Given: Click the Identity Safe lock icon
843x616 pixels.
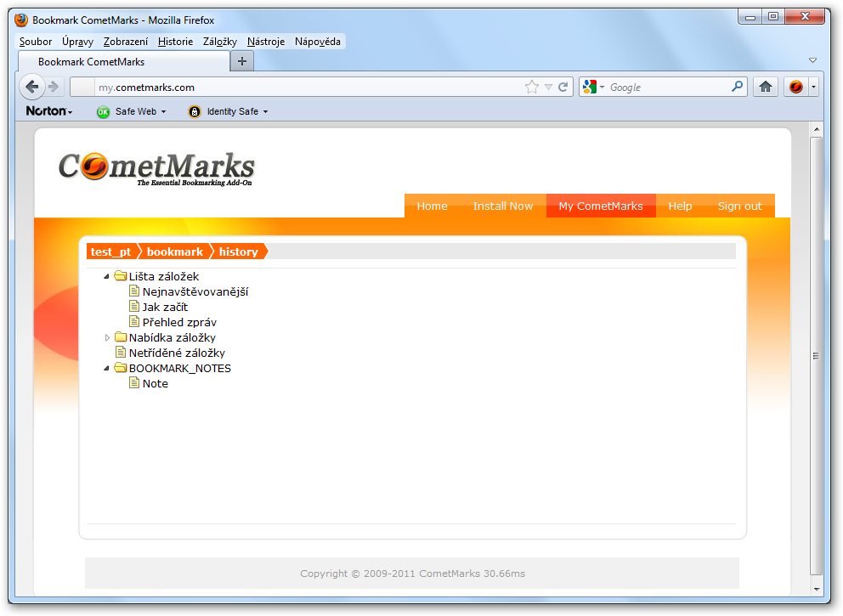Looking at the screenshot, I should click(195, 112).
